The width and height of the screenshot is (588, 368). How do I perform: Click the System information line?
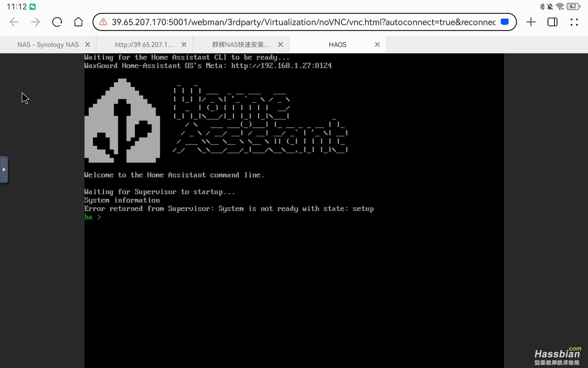pyautogui.click(x=122, y=200)
